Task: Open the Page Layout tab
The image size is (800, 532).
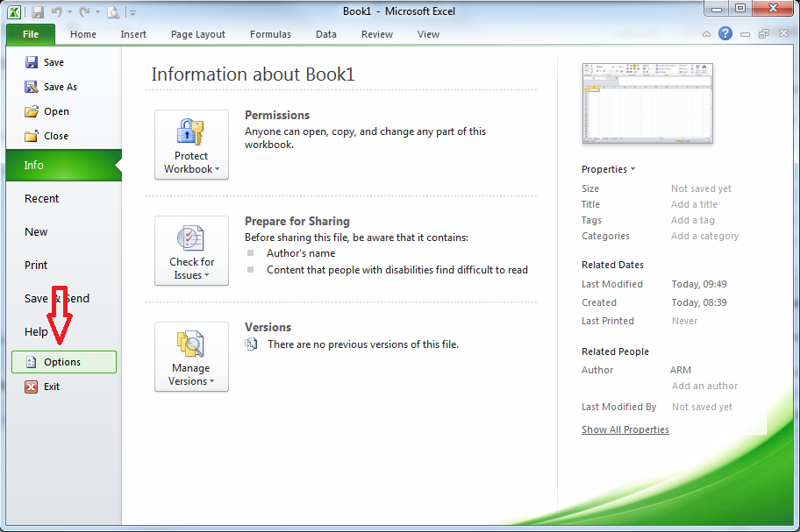Action: (x=198, y=34)
